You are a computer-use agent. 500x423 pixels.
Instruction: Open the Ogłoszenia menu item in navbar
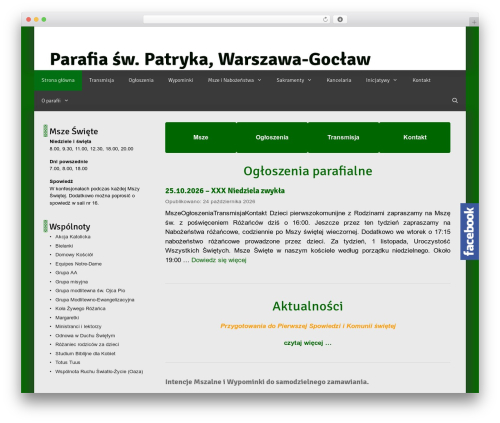point(141,80)
